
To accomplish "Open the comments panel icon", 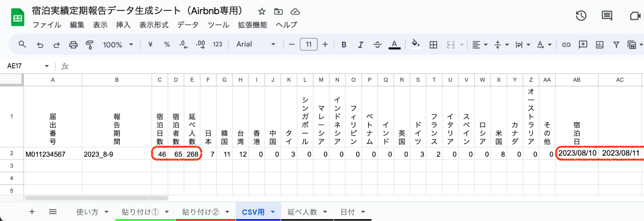I will [607, 15].
